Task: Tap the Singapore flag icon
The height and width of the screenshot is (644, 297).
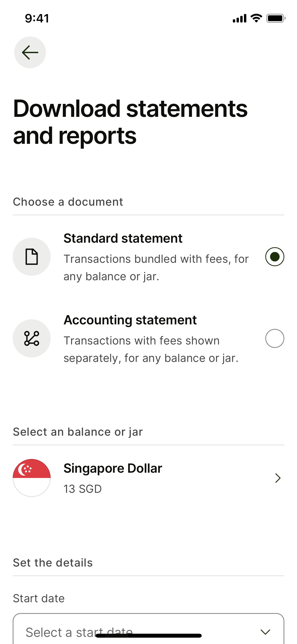Action: point(32,478)
